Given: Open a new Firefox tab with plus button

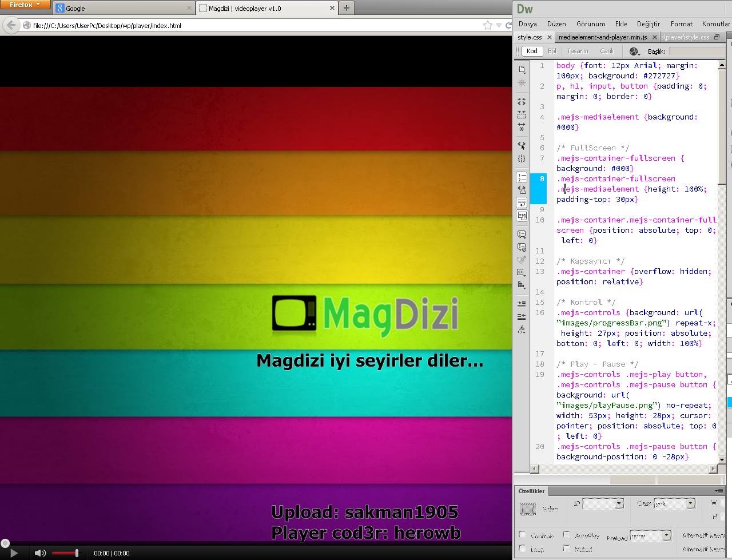Looking at the screenshot, I should click(x=346, y=8).
